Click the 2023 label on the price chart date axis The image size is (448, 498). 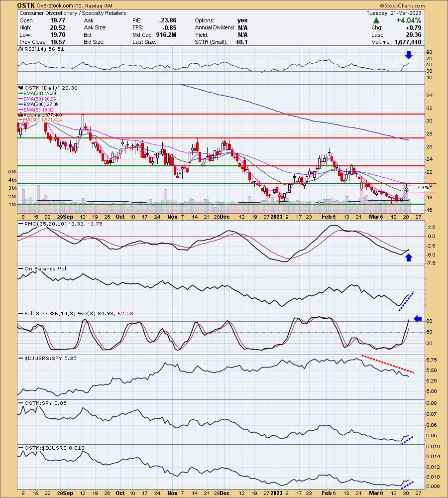(276, 217)
